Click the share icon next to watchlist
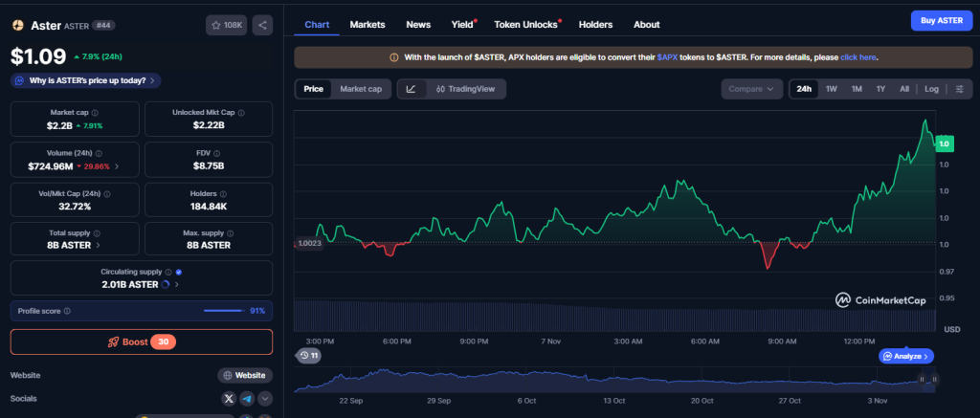Screen dimensions: 980x418 [262, 26]
